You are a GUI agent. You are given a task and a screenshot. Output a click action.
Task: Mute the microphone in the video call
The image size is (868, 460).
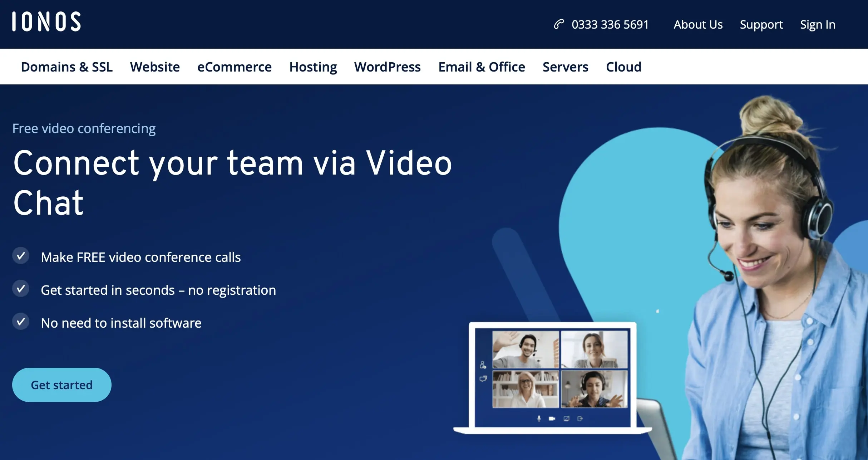pos(539,419)
